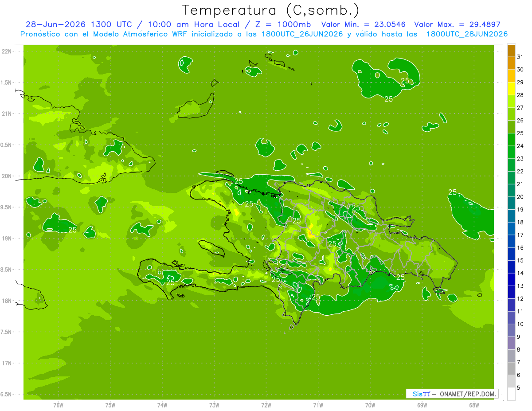Select the blue legend swatch between 16 and 17

[x=511, y=241]
